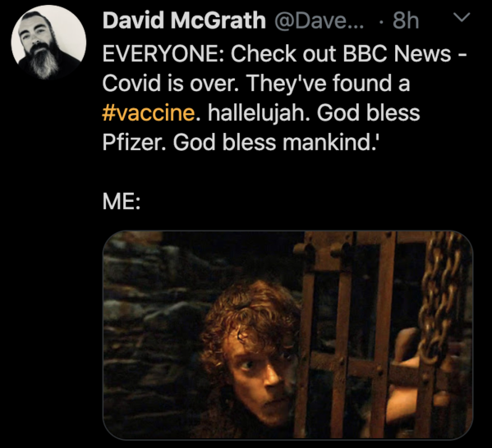Screen dimensions: 492x448
Task: Expand the tweet options chevron
Action: tap(462, 17)
